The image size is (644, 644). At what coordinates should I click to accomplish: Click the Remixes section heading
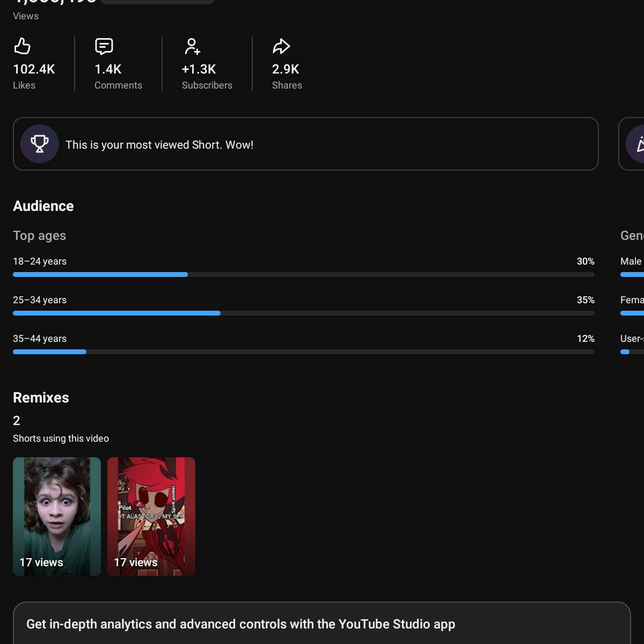tap(41, 398)
